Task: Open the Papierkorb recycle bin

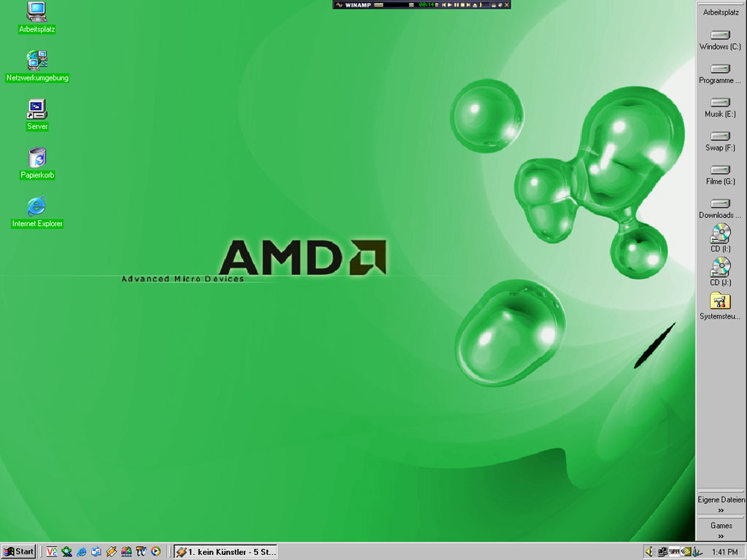Action: coord(37,163)
